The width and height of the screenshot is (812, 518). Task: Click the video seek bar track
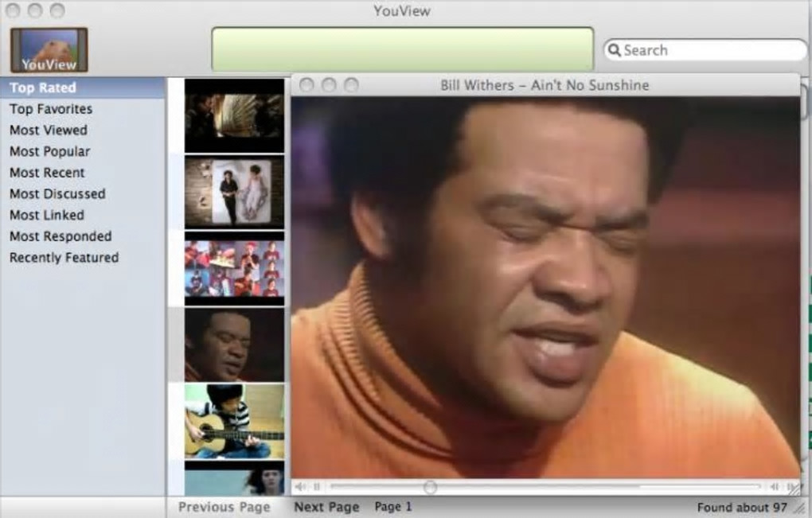[546, 486]
